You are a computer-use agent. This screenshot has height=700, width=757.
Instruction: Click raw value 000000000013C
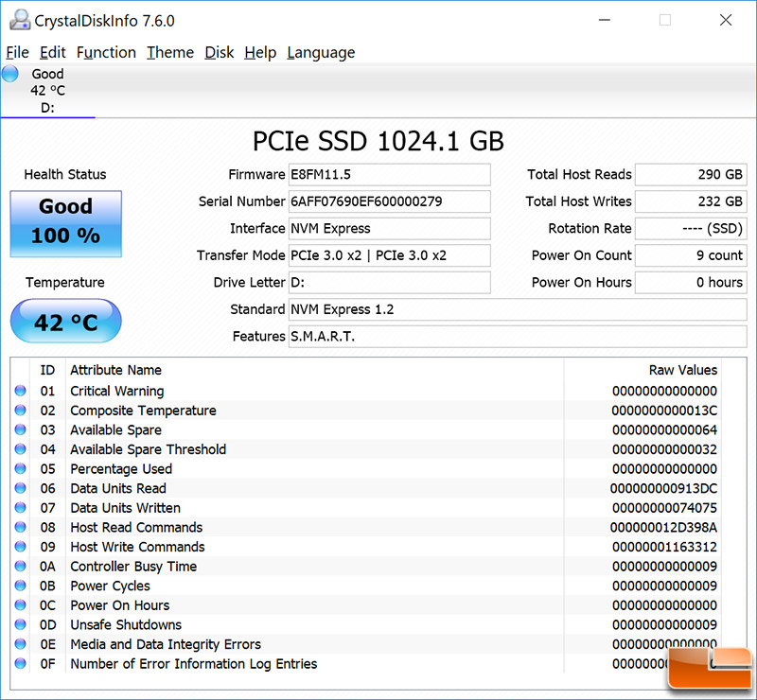[x=664, y=411]
